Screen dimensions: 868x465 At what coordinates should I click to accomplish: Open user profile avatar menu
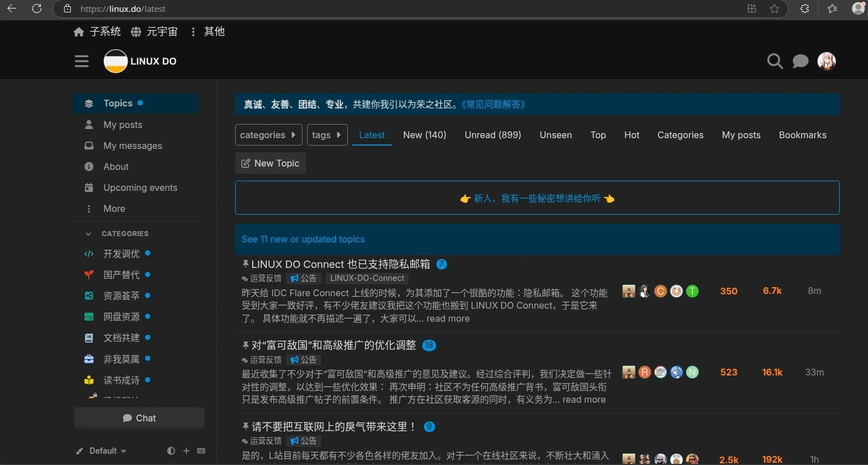(x=826, y=61)
